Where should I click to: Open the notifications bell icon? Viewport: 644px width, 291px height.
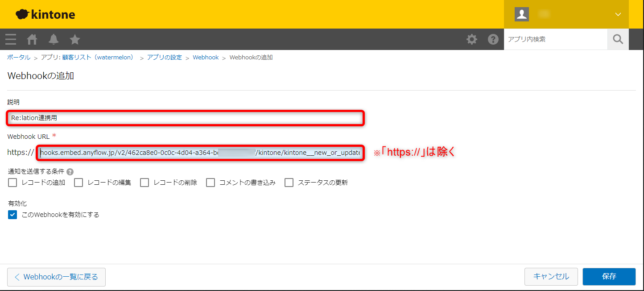[54, 39]
